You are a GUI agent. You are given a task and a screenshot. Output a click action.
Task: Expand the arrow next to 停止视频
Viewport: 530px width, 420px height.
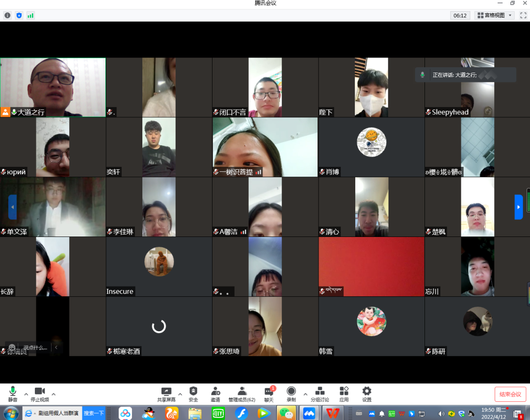pyautogui.click(x=53, y=394)
